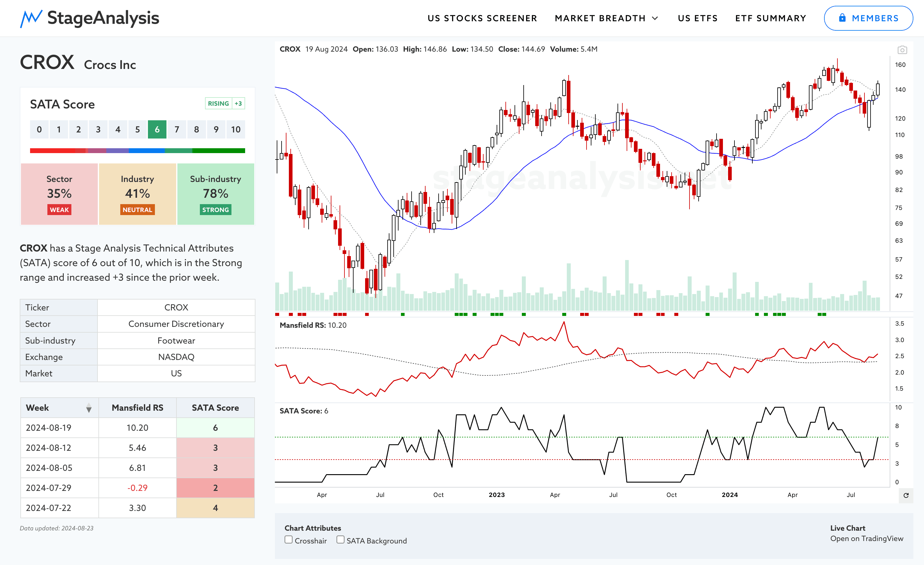The width and height of the screenshot is (924, 565).
Task: Click the Mansfield RS 10.20 chart label
Action: 313,325
